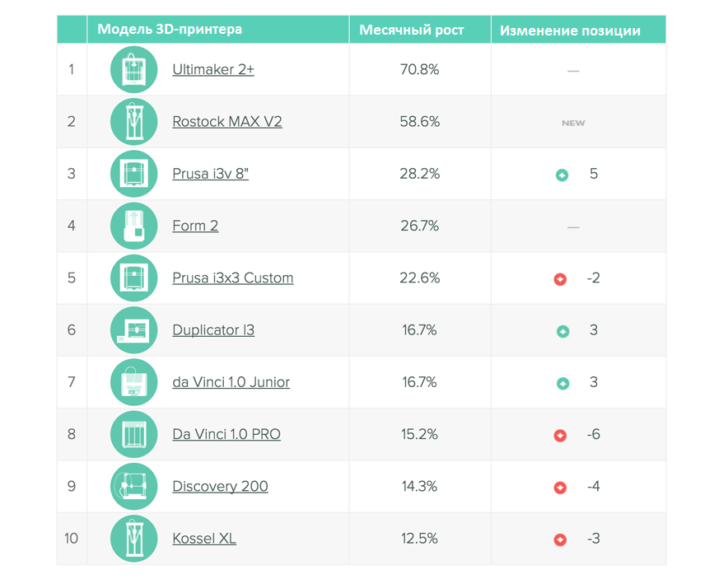This screenshot has width=728, height=579.
Task: Follow the Prusa i3v 8" link
Action: coord(210,174)
